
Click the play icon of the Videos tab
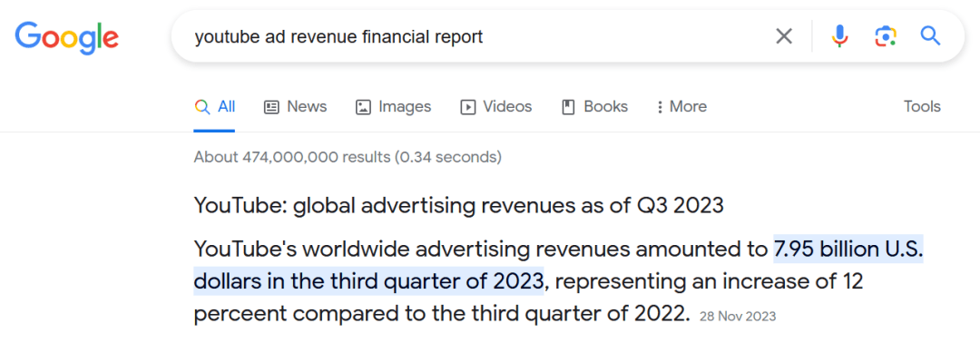[467, 107]
